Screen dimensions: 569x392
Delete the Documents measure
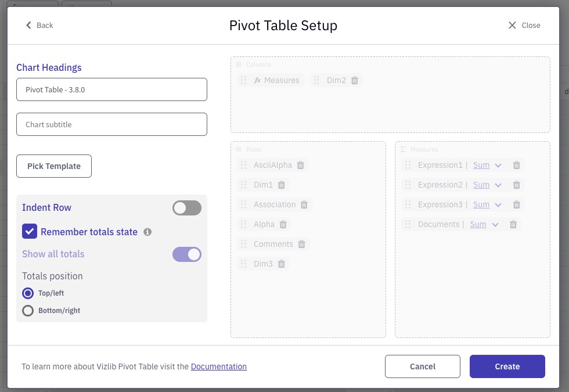513,224
